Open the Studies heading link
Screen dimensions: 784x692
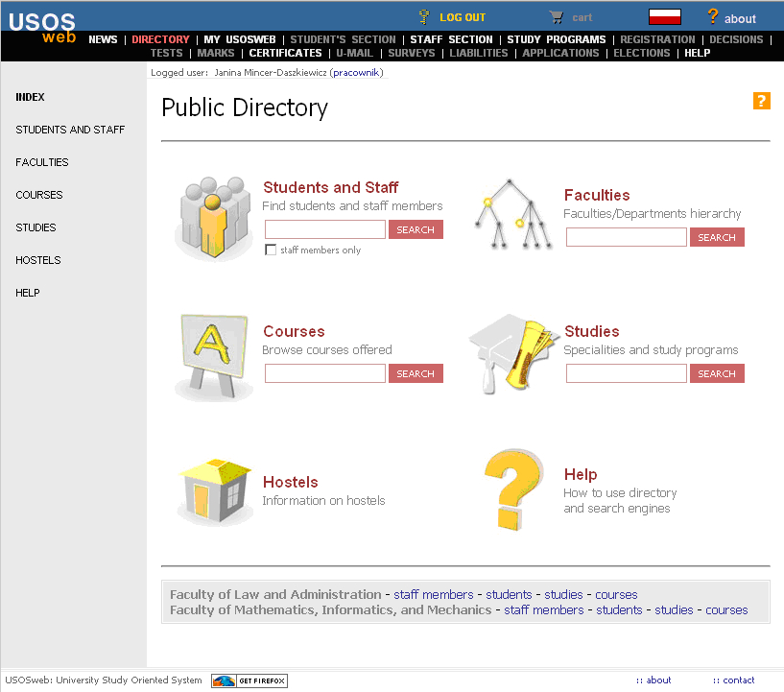click(592, 331)
